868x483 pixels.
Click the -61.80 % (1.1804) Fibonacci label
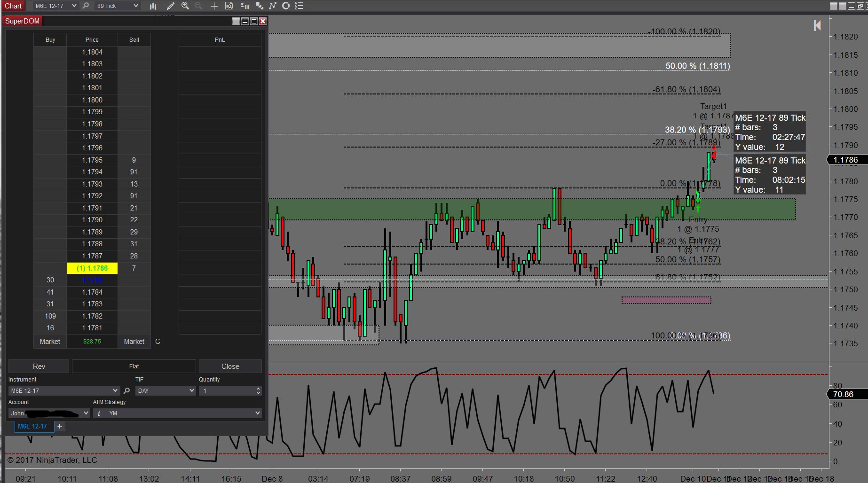coord(686,90)
